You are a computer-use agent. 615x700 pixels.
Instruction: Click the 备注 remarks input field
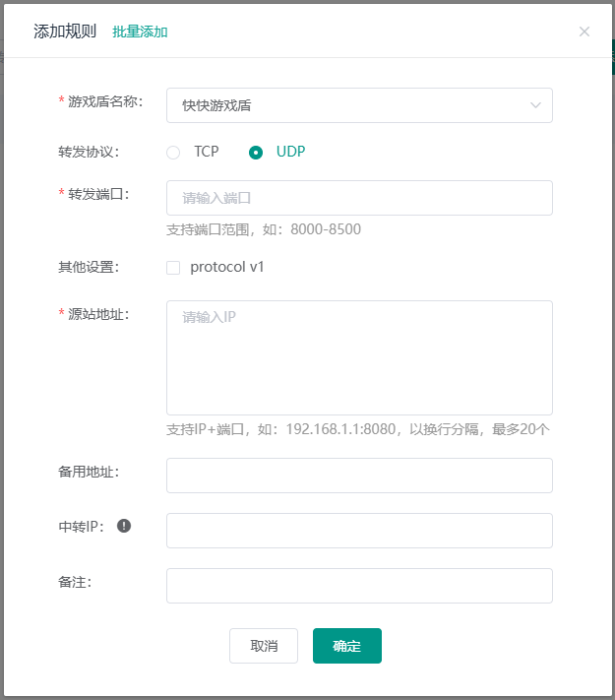coord(359,586)
